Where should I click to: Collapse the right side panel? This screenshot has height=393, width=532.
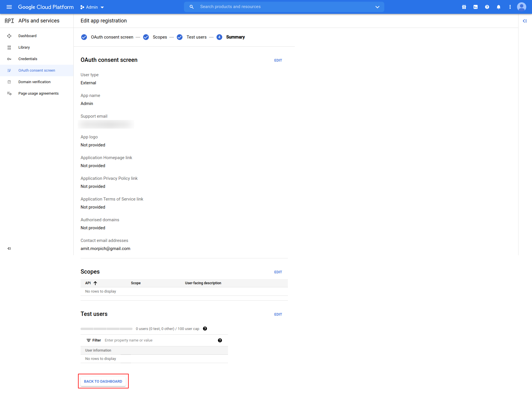pyautogui.click(x=525, y=21)
